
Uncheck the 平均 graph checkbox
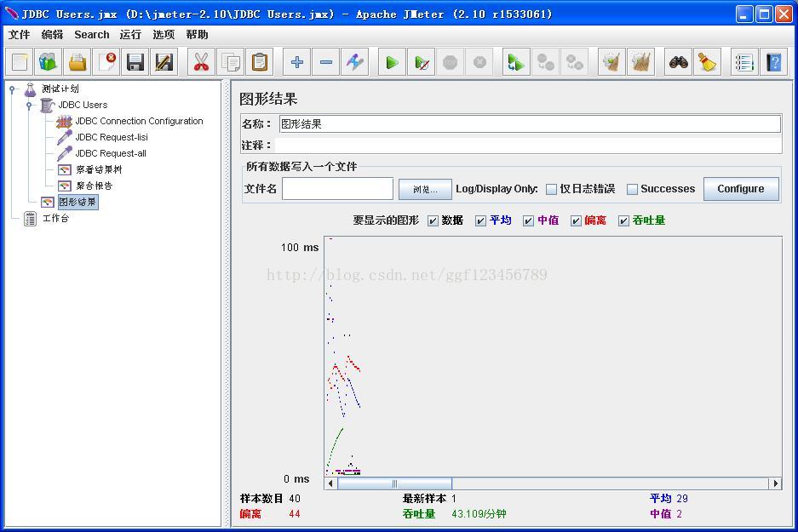[x=480, y=220]
